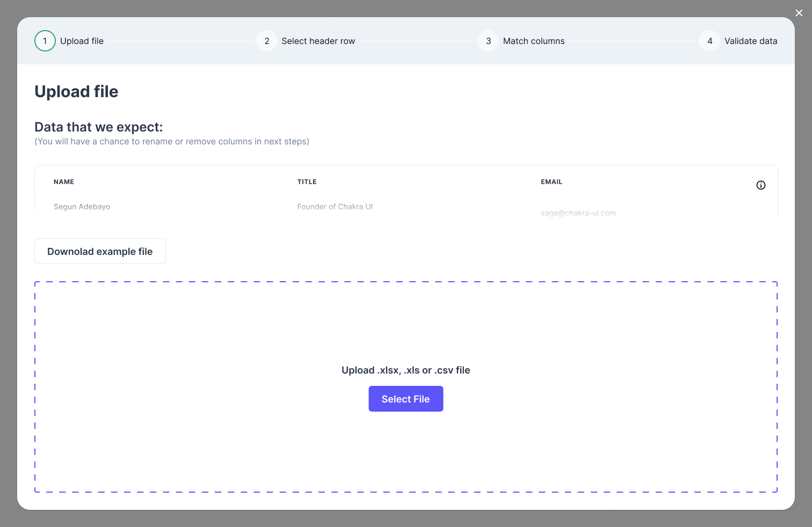Screen dimensions: 812x527
Task: Click step 4 circle for Validate data
Action: (709, 41)
